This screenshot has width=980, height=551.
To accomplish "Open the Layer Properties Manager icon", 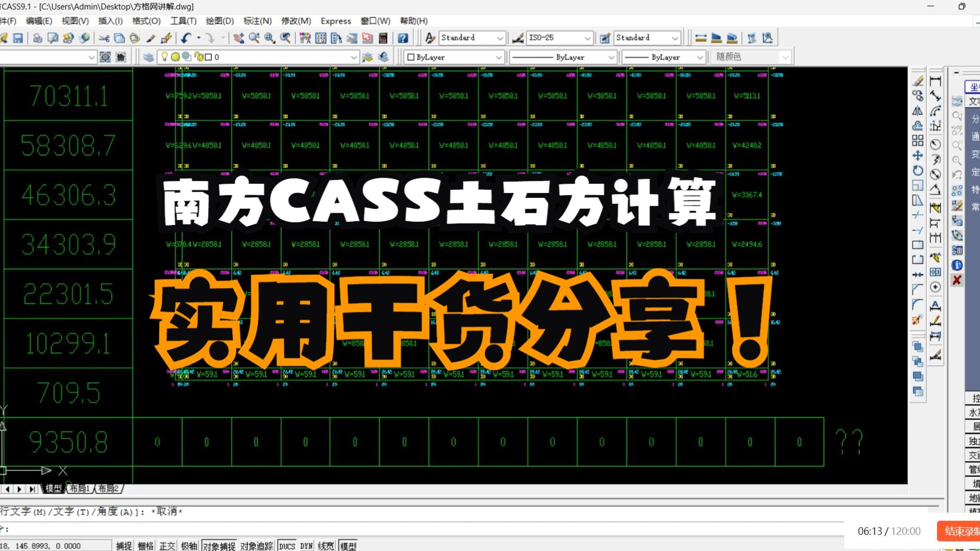I will pos(148,57).
